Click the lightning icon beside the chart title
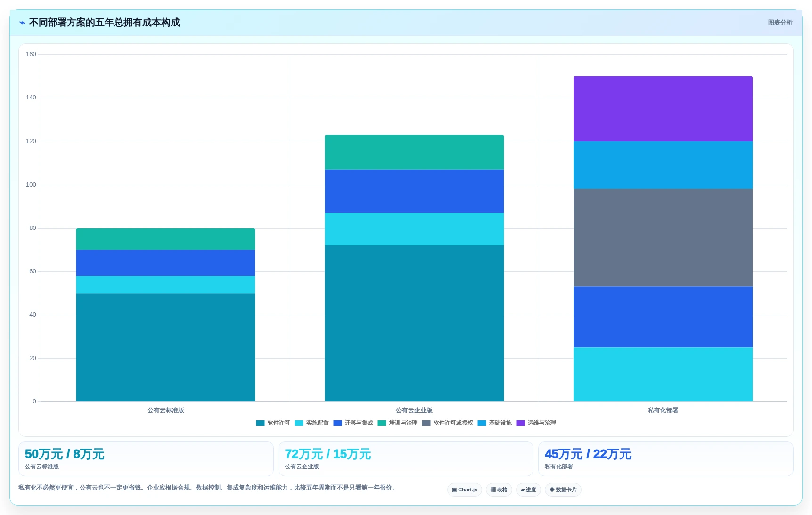The width and height of the screenshot is (812, 515). tap(22, 23)
